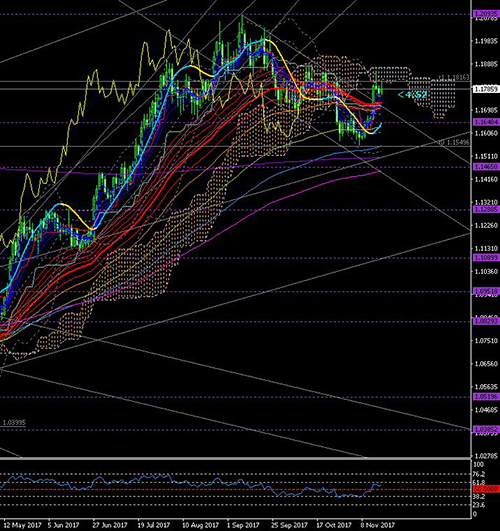Click the 8 Nov 2017 date label
This screenshot has width=500, height=531.
coord(378,525)
